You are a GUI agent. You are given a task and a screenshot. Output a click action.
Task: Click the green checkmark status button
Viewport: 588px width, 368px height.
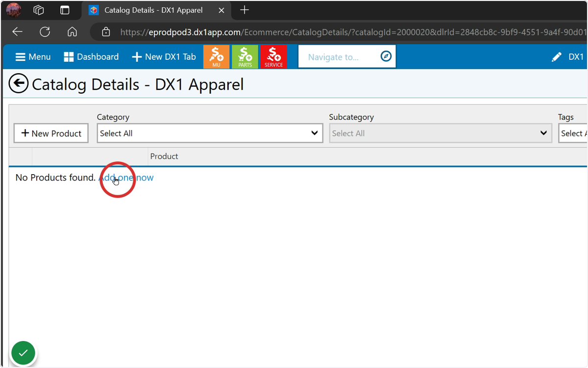(23, 353)
